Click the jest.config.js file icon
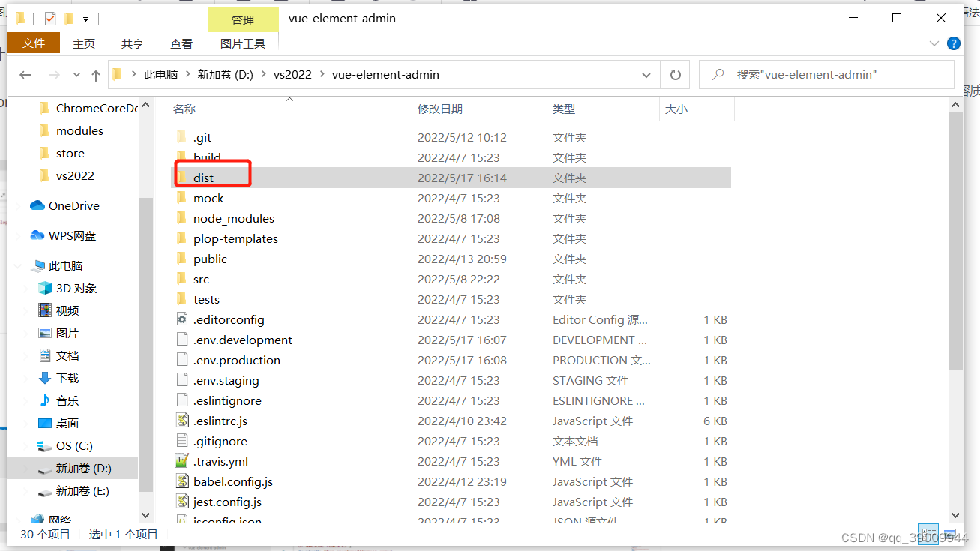Screen dimensions: 980x551 pyautogui.click(x=181, y=502)
